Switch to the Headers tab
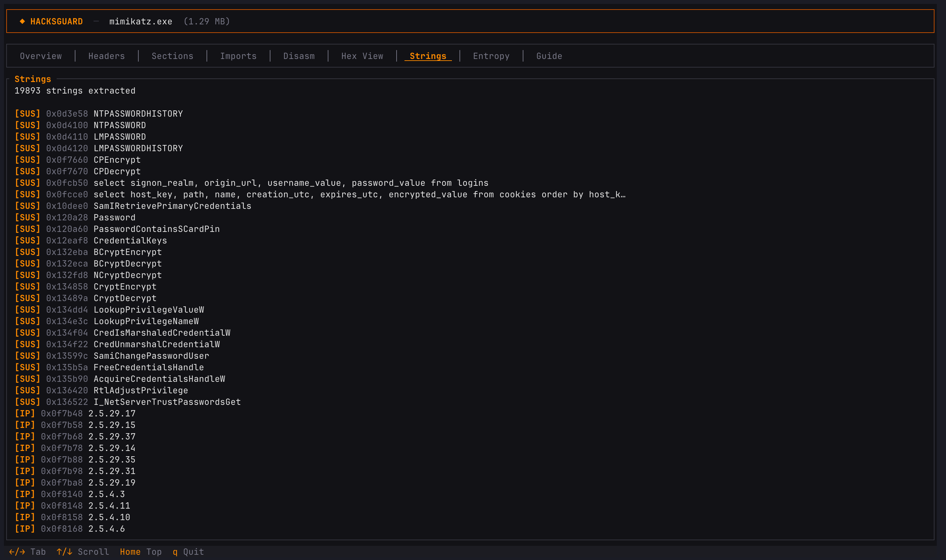This screenshot has height=560, width=946. pyautogui.click(x=106, y=56)
